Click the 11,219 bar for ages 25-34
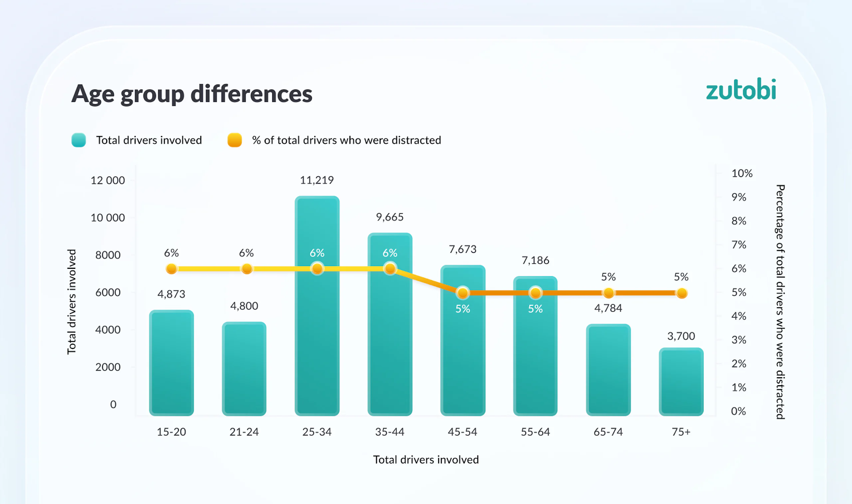The height and width of the screenshot is (504, 852). pyautogui.click(x=317, y=306)
